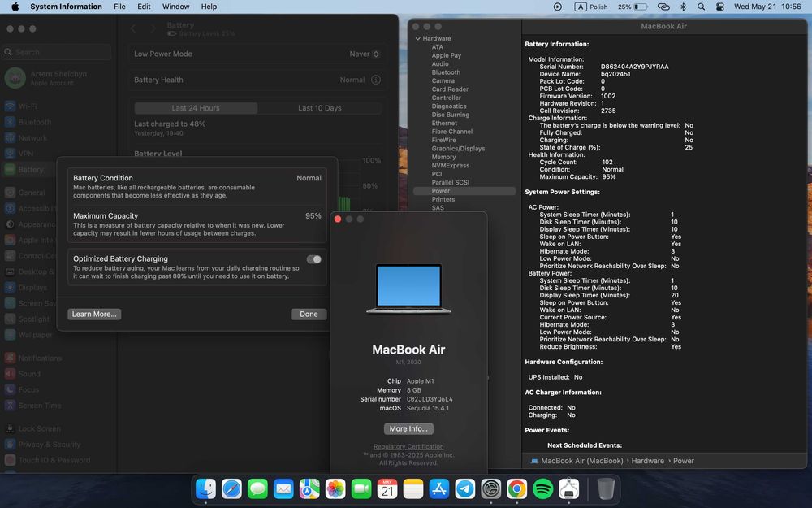
Task: Select Disc Burning in Hardware list
Action: (451, 115)
